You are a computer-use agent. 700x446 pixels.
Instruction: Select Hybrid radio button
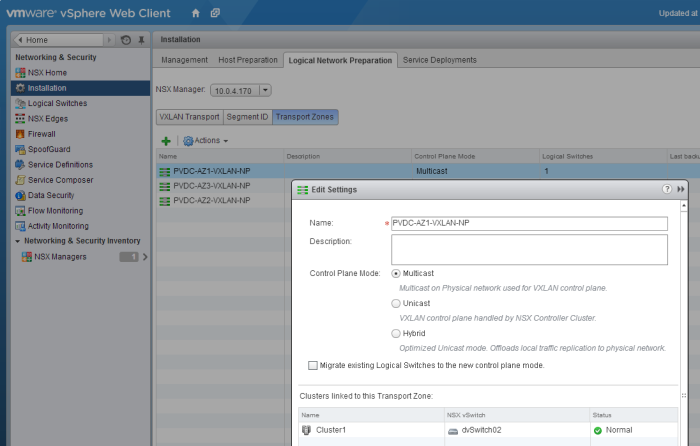click(396, 333)
